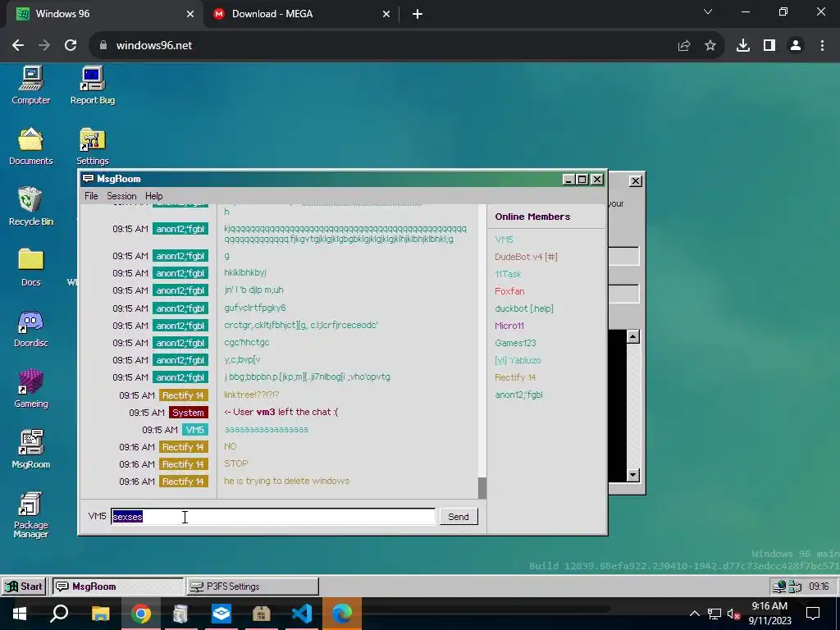
Task: Open the Settings desktop icon
Action: point(93,146)
